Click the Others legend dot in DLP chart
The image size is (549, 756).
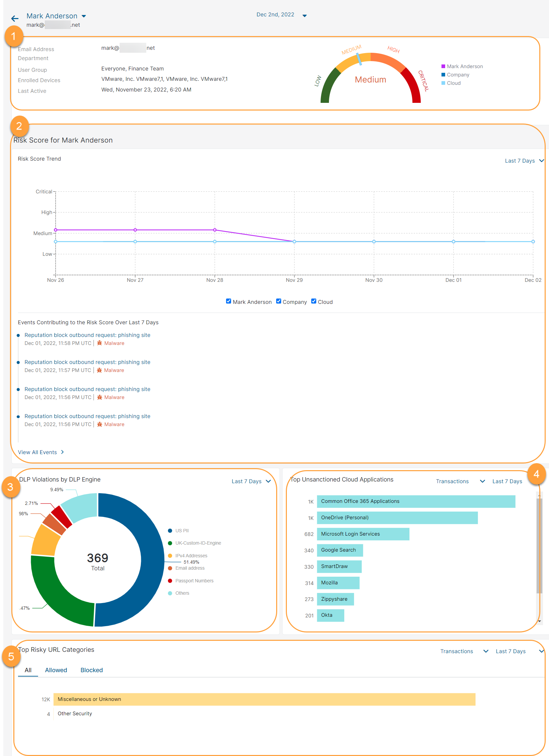tap(170, 593)
